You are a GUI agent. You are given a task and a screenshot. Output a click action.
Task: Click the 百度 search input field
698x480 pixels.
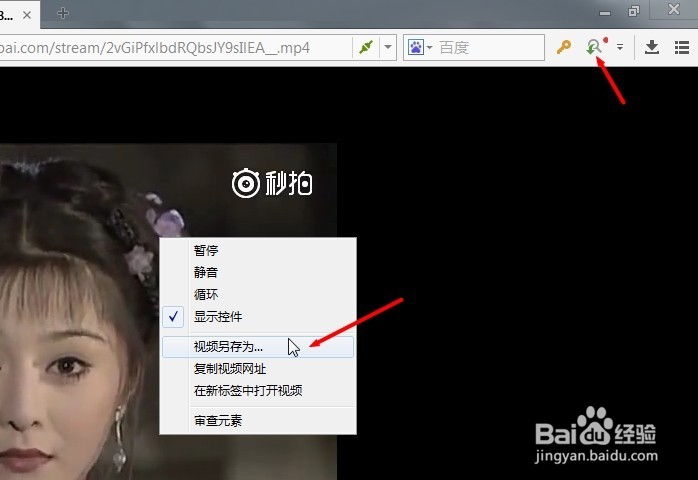(x=489, y=47)
